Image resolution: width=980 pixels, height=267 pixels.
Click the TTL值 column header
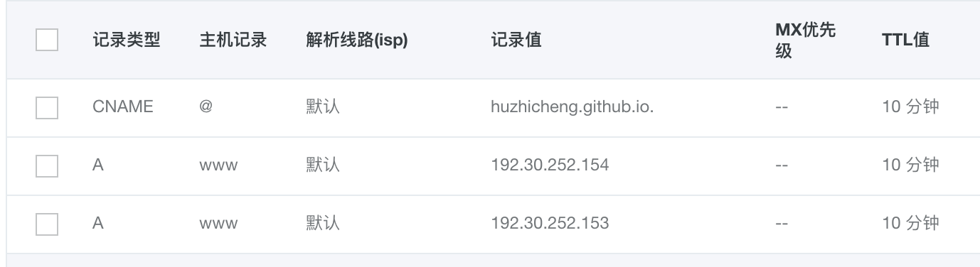[905, 40]
